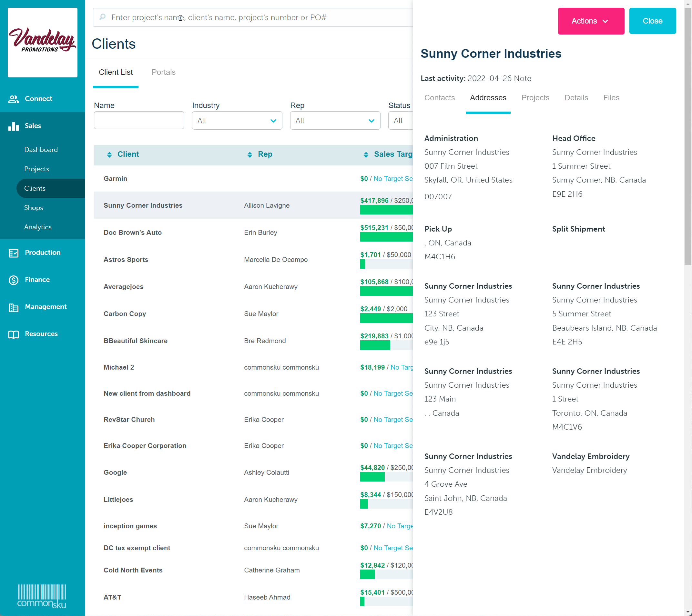Click the Sales bar chart icon
692x616 pixels.
[x=14, y=126]
